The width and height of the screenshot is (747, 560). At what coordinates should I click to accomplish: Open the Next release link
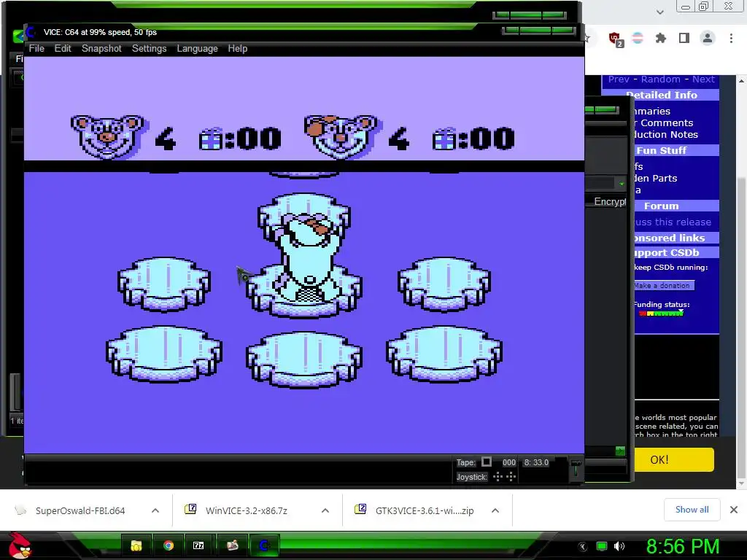(x=703, y=79)
